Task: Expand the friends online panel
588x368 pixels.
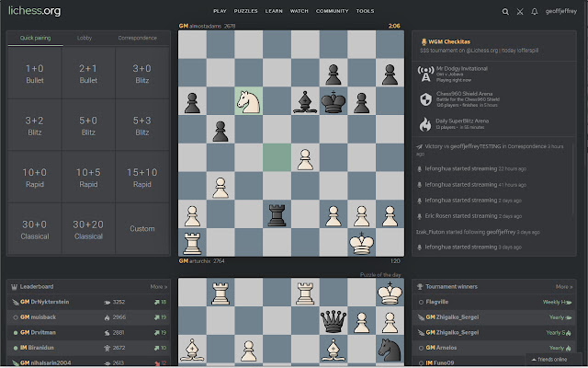Action: coord(551,360)
